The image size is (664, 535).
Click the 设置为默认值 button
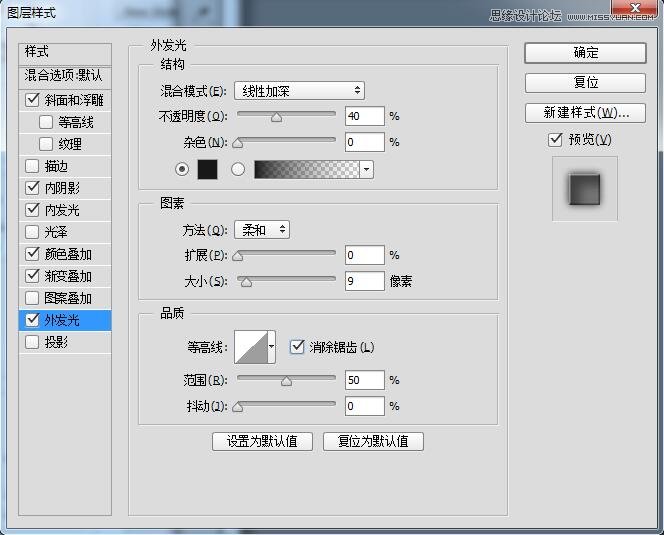[262, 441]
